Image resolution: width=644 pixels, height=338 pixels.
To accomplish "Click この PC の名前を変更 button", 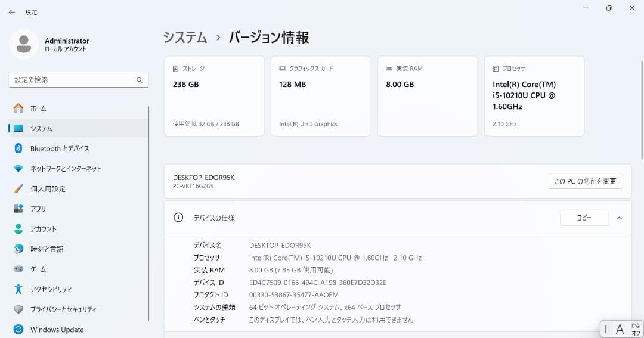I will pyautogui.click(x=586, y=181).
